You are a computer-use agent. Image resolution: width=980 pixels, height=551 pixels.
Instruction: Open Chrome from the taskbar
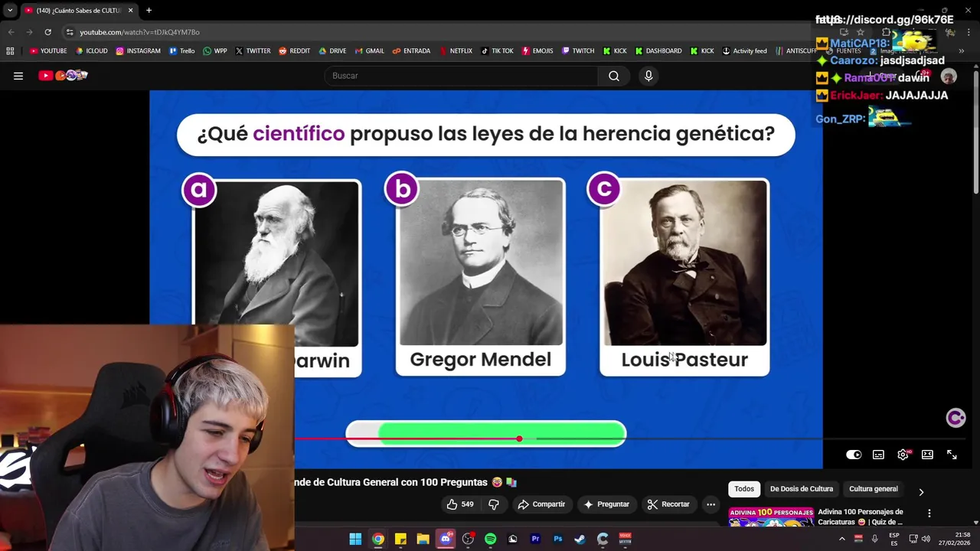point(378,539)
